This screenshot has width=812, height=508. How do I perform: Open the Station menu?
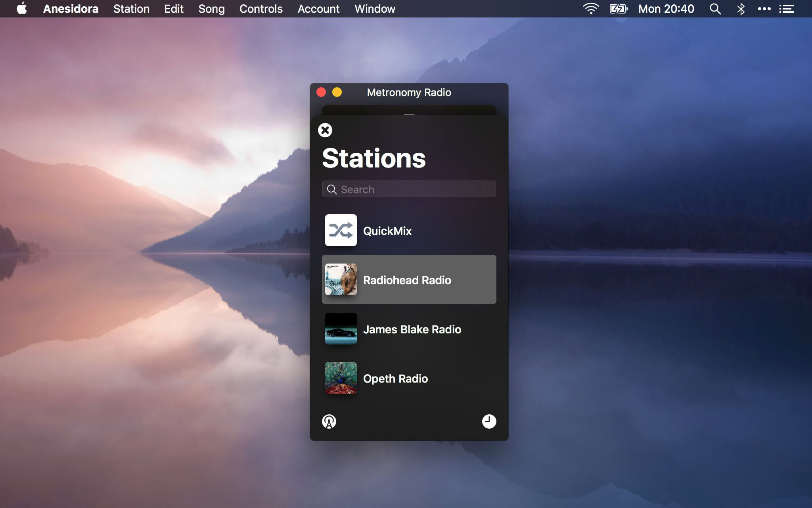(131, 9)
